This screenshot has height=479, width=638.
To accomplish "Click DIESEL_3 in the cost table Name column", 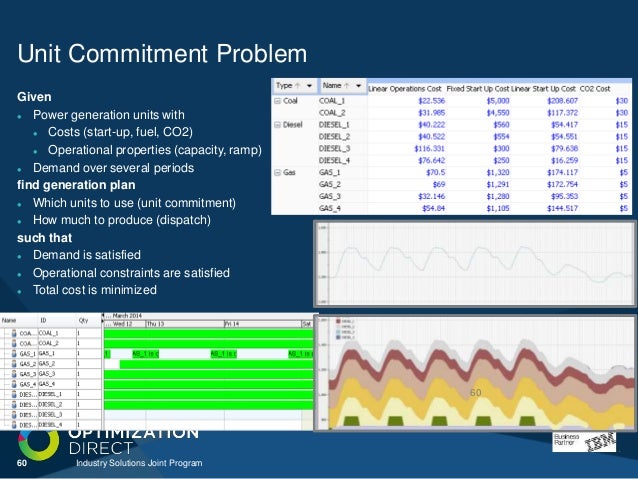I will pyautogui.click(x=334, y=149).
